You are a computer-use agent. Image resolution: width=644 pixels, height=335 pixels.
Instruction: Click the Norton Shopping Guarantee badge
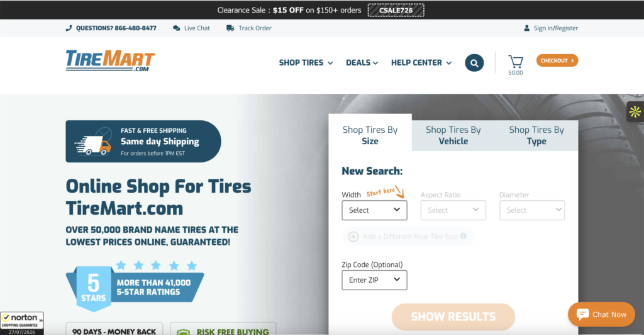(22, 324)
